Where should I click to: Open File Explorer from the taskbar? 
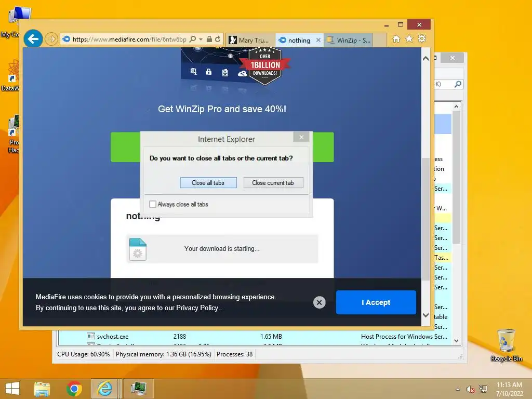[42, 389]
